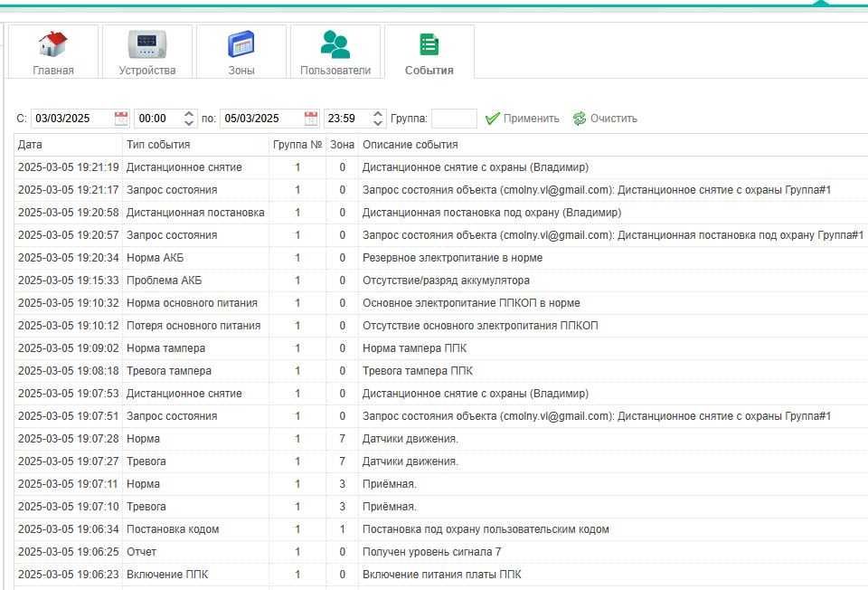Viewport: 868px width, 590px height.
Task: Select the event dated 2025-03-05 19:07:51
Action: [440, 416]
